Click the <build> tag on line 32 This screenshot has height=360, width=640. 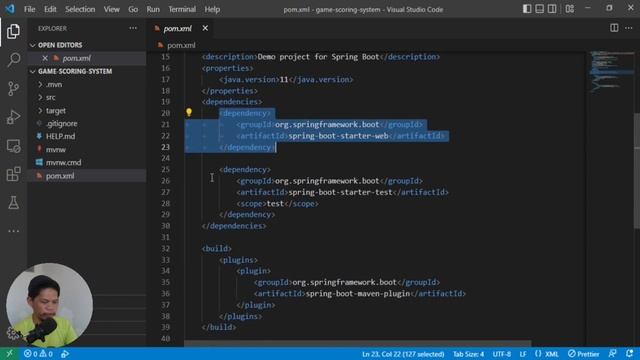(x=217, y=249)
